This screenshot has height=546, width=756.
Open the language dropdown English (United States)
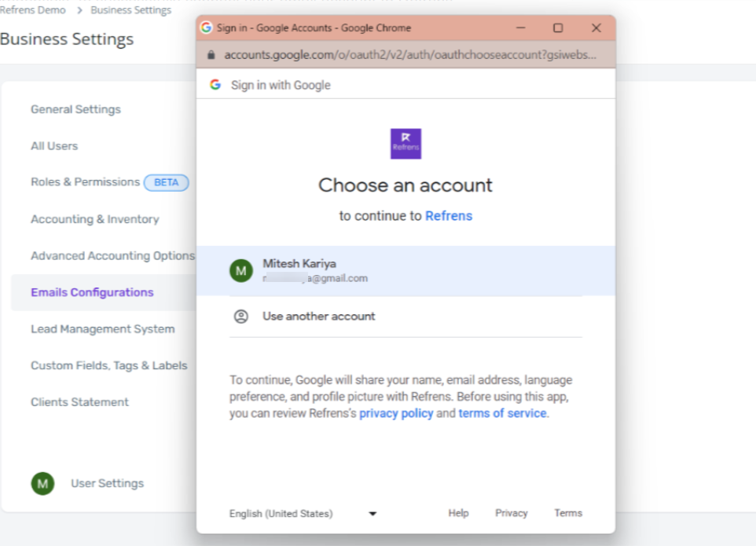pos(303,514)
